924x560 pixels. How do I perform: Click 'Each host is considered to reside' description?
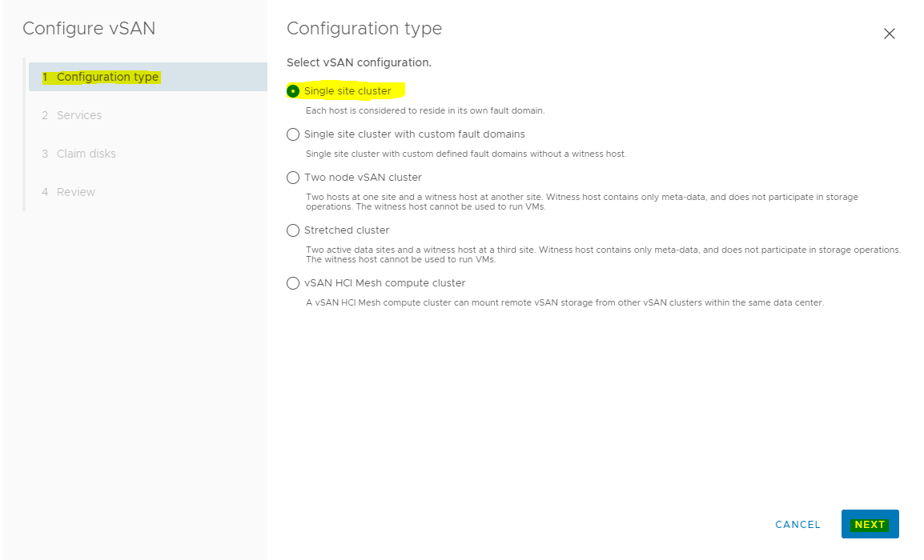pyautogui.click(x=425, y=110)
